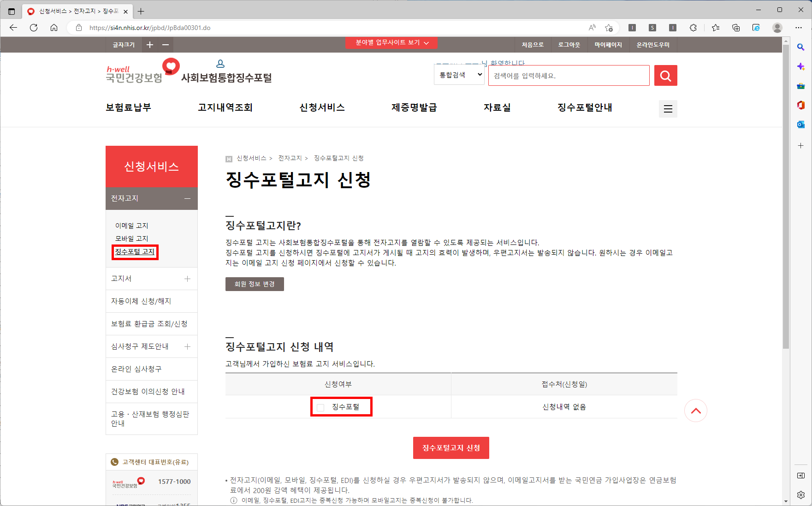The image size is (812, 506).
Task: Open the browser home icon
Action: click(54, 28)
